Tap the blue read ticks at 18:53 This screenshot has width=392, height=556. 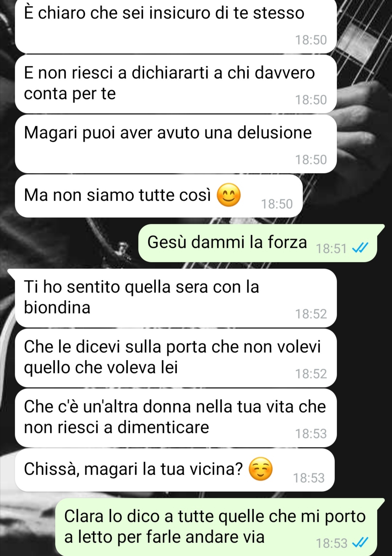click(360, 543)
